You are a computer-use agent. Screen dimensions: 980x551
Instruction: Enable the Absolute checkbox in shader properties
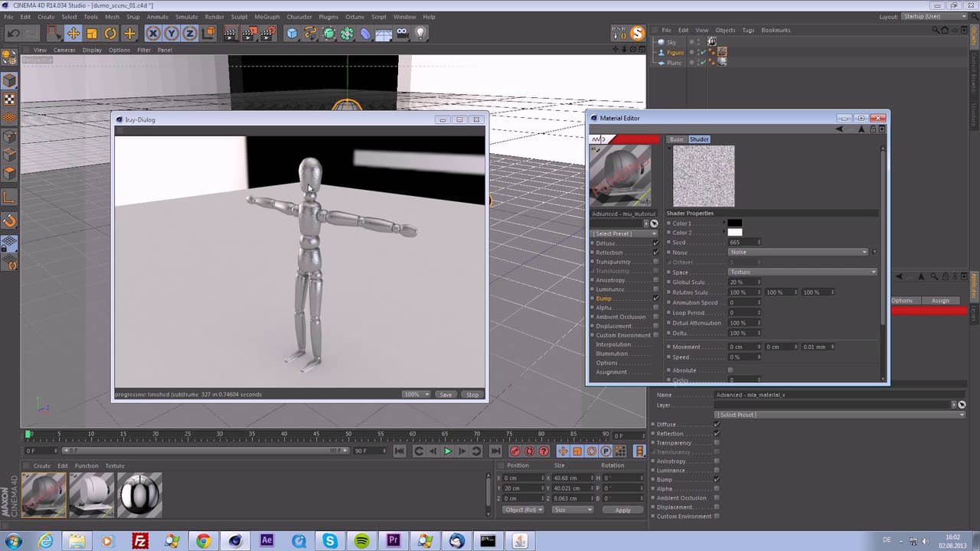point(730,370)
